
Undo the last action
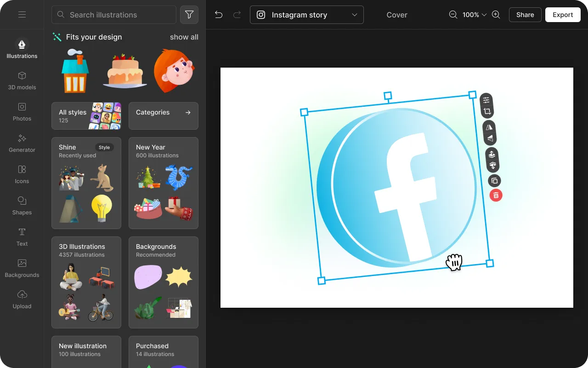pyautogui.click(x=219, y=15)
